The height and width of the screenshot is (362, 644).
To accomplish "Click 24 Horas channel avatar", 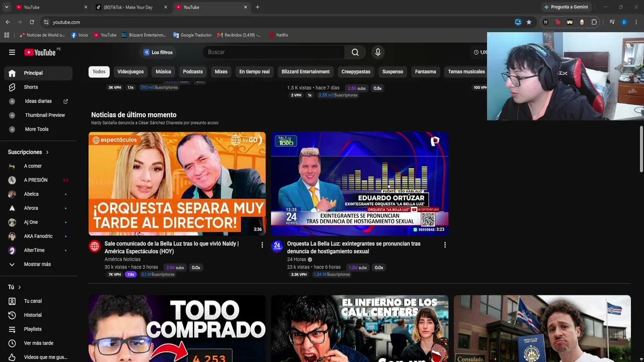I will coord(277,246).
